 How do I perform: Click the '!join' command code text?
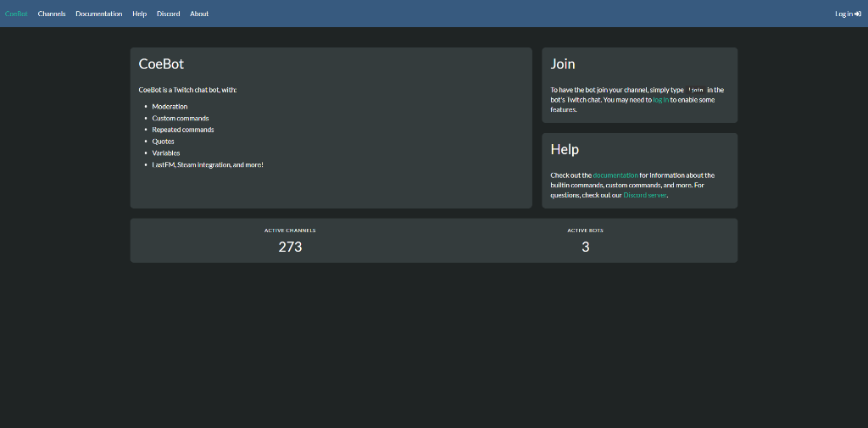pos(695,90)
